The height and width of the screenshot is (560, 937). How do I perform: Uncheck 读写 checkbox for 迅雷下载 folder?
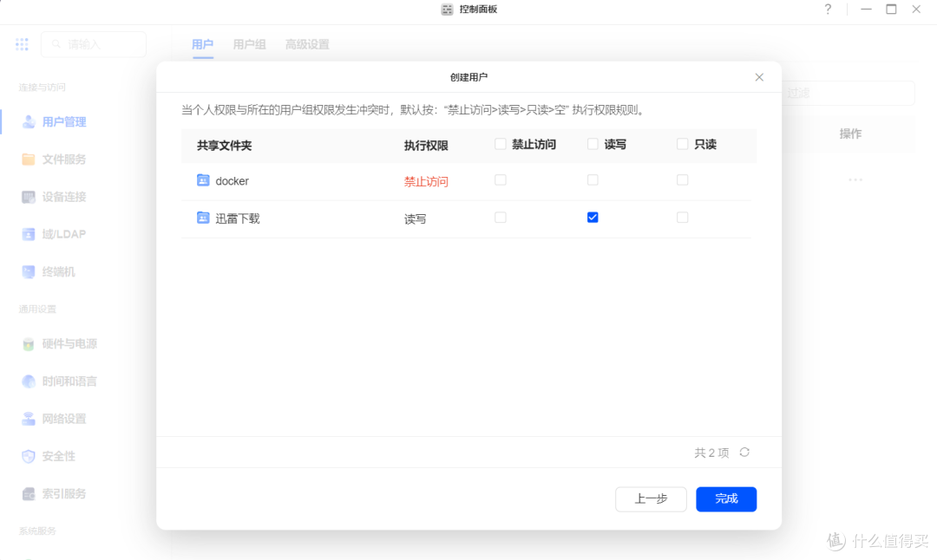593,218
